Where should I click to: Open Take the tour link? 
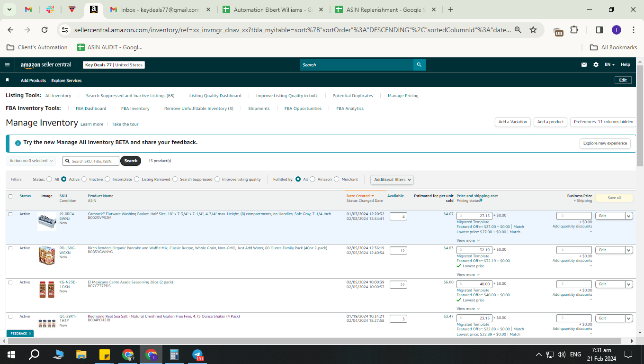pyautogui.click(x=125, y=124)
